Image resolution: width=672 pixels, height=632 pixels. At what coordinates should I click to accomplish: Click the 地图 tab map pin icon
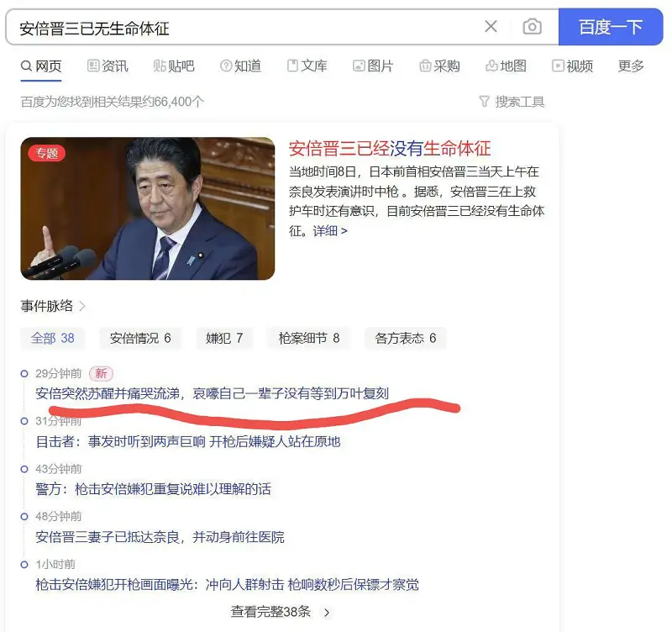[x=491, y=66]
